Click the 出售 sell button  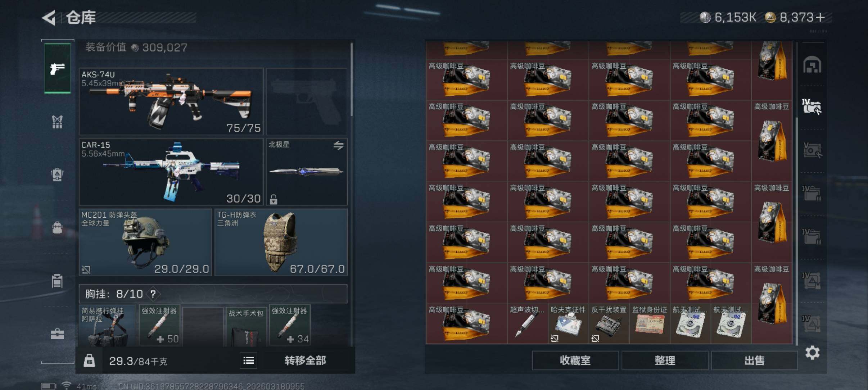[x=754, y=360]
